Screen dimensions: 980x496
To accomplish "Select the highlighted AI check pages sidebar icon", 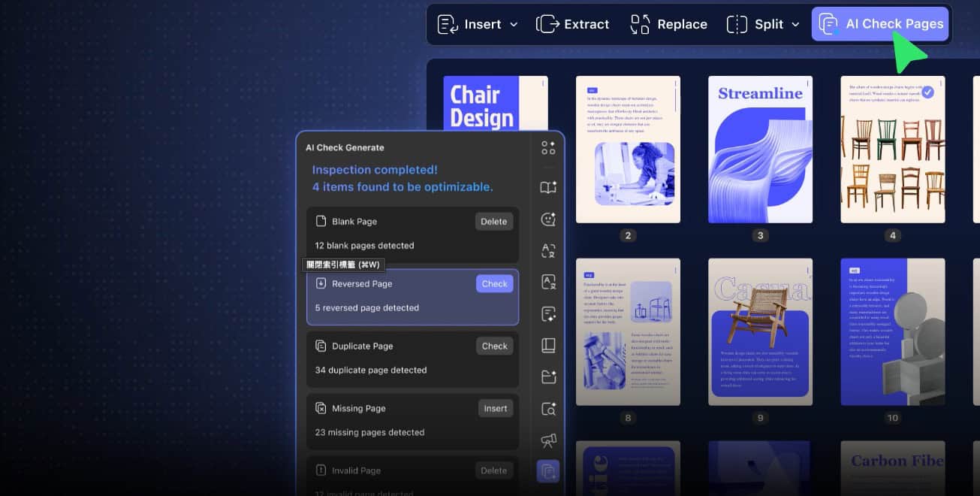I will click(x=548, y=471).
